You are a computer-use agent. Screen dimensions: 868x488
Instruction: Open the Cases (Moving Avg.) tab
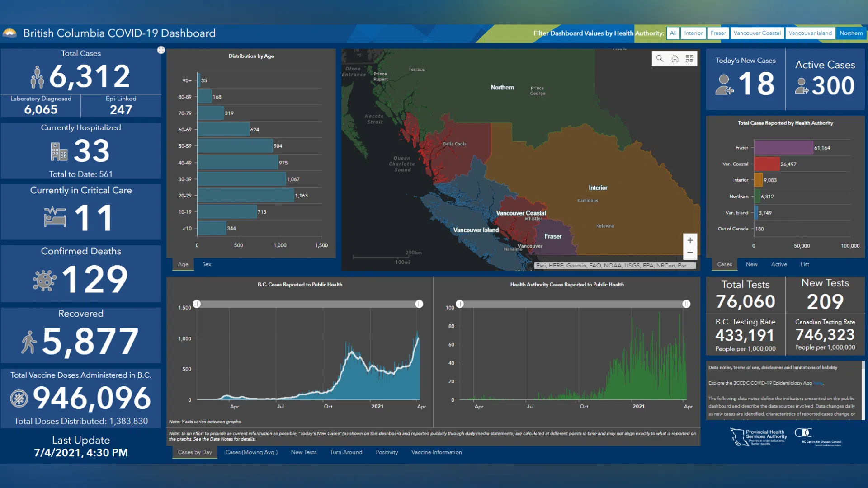(251, 452)
